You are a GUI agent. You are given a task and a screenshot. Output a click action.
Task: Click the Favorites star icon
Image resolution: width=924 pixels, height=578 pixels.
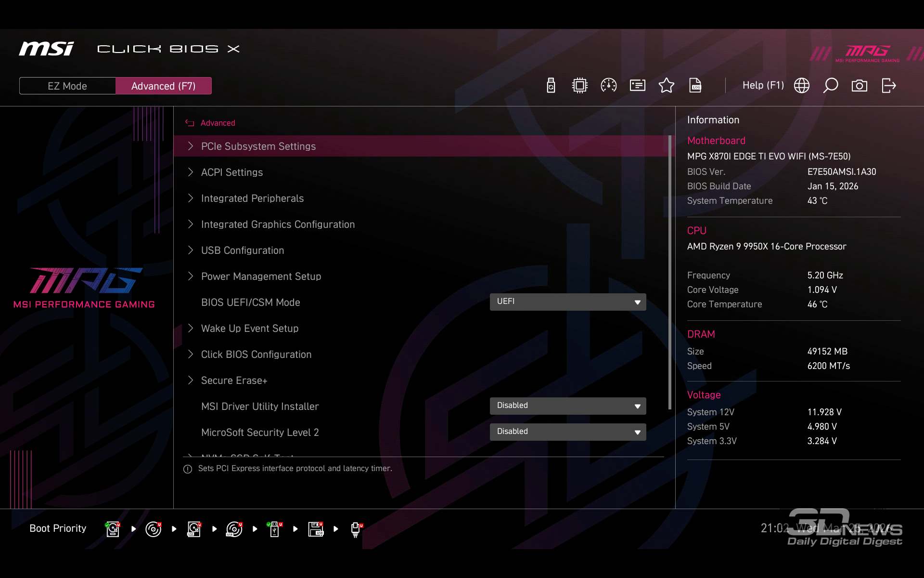pos(667,86)
